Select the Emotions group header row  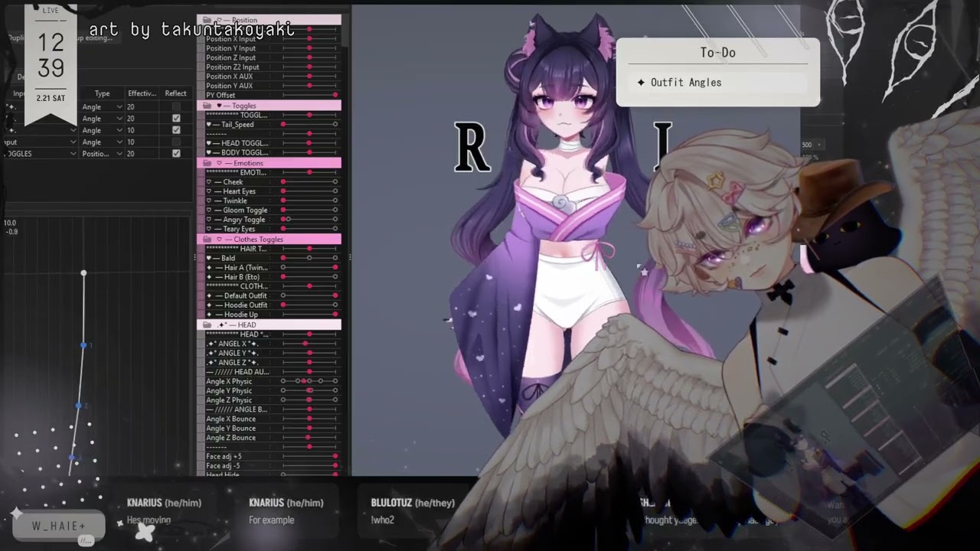[x=269, y=163]
